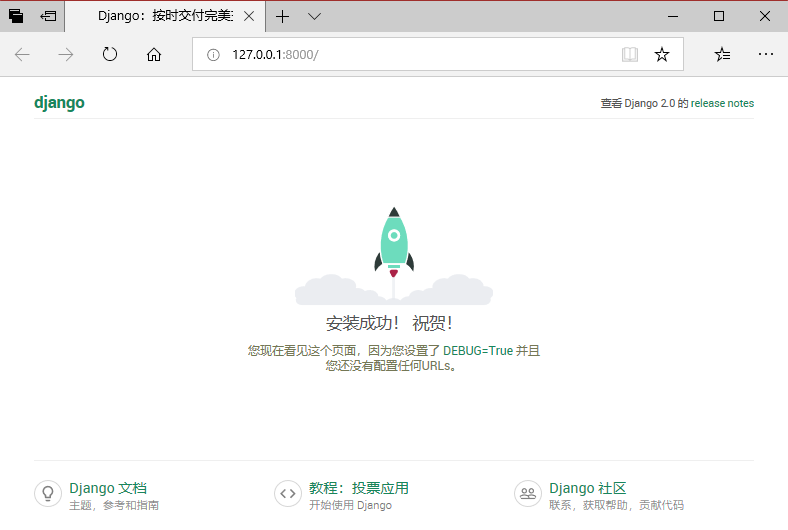Open reading view book icon
Screen dimensions: 788x530
(x=630, y=54)
